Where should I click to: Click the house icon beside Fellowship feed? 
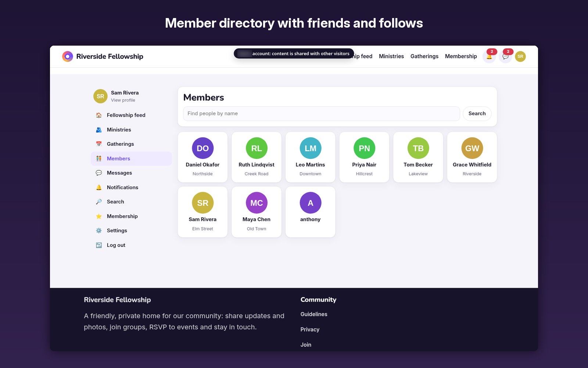pyautogui.click(x=99, y=115)
